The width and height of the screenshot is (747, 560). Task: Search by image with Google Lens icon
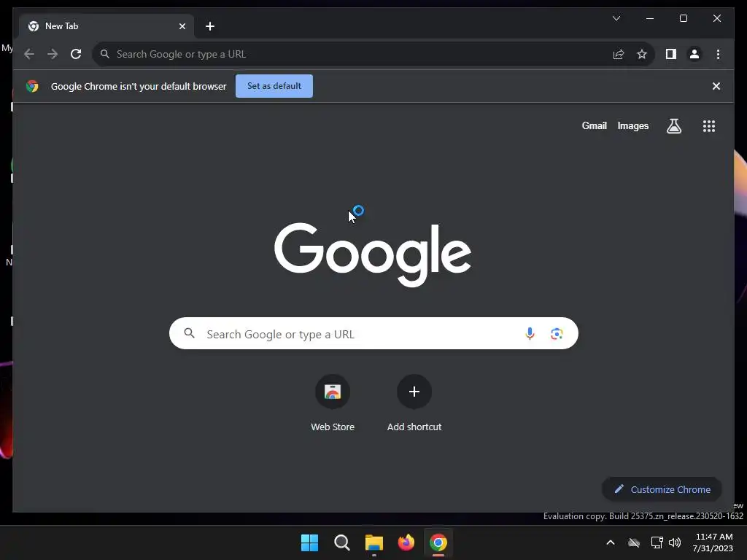coord(557,334)
